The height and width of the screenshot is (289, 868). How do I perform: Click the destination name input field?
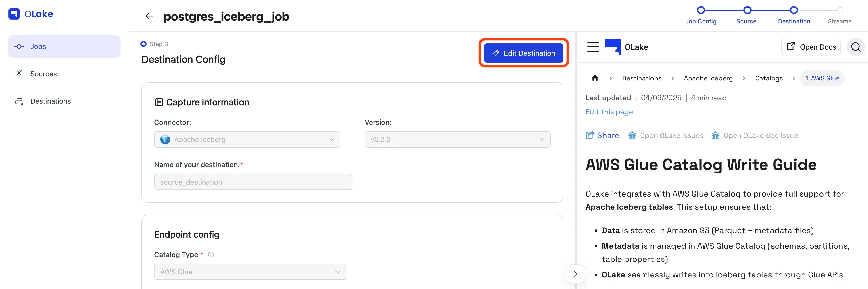(253, 182)
